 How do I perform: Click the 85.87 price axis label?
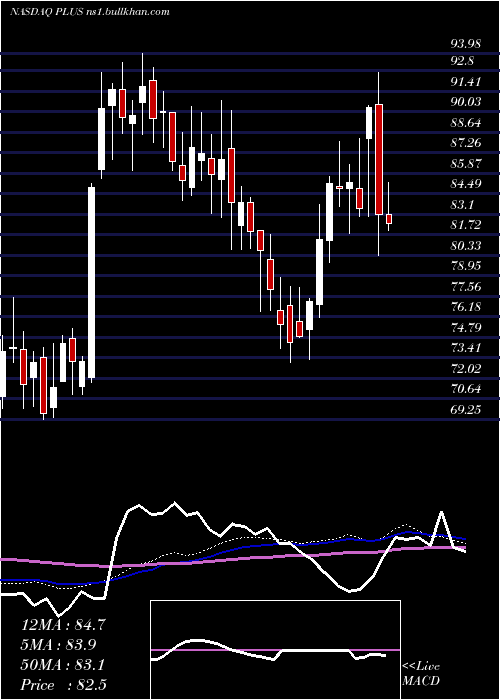(466, 163)
